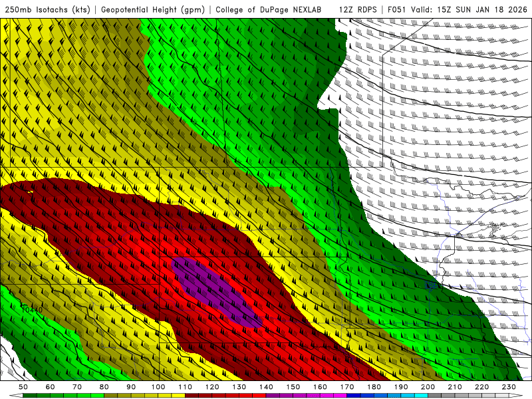
Task: Click the dark blue swatch right after 170
Action: click(354, 396)
